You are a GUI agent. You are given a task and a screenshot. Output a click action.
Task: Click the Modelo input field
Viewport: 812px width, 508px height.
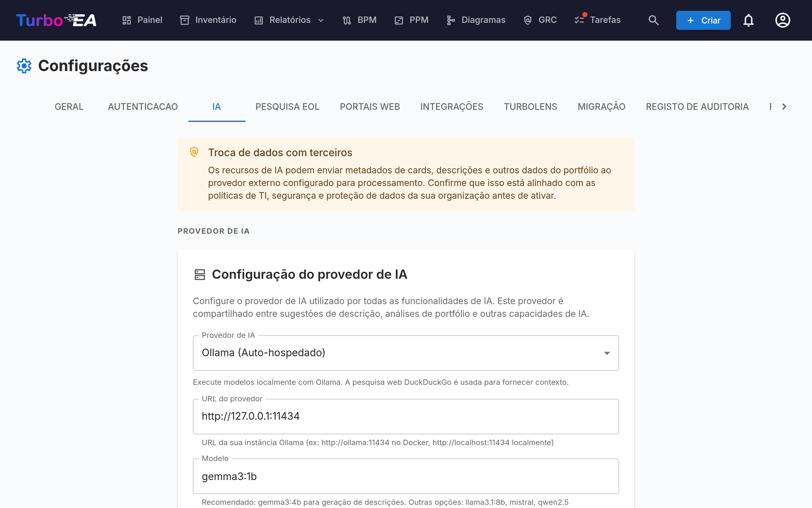406,476
